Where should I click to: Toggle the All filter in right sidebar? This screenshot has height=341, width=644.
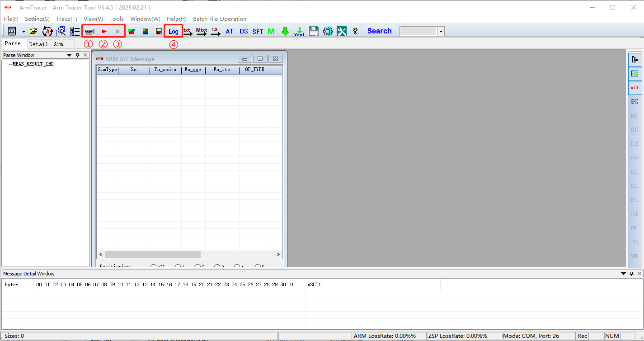[635, 88]
